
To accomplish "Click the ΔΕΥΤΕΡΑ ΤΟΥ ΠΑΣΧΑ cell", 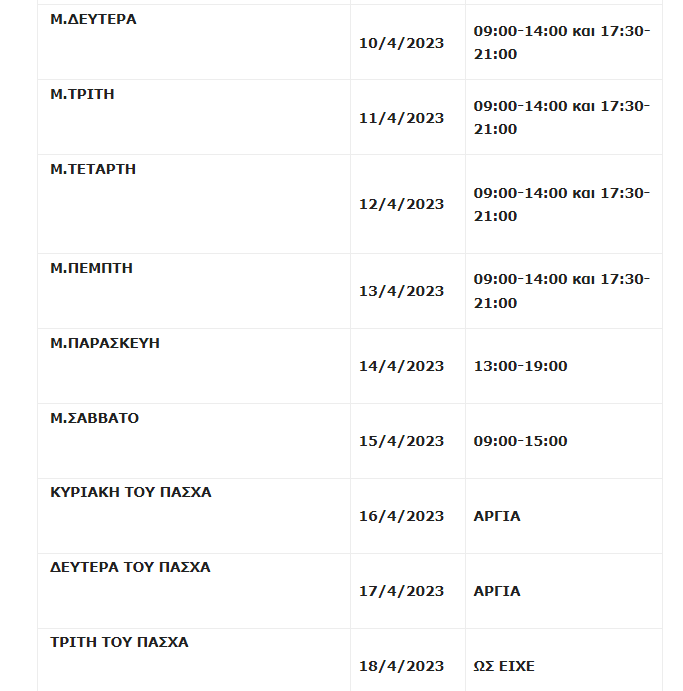I will click(x=131, y=568).
